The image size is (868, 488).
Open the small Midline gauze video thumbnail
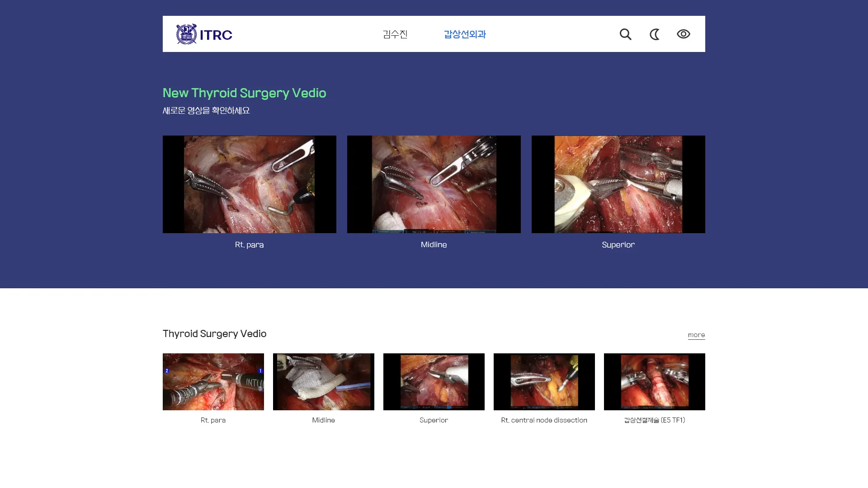(x=323, y=381)
